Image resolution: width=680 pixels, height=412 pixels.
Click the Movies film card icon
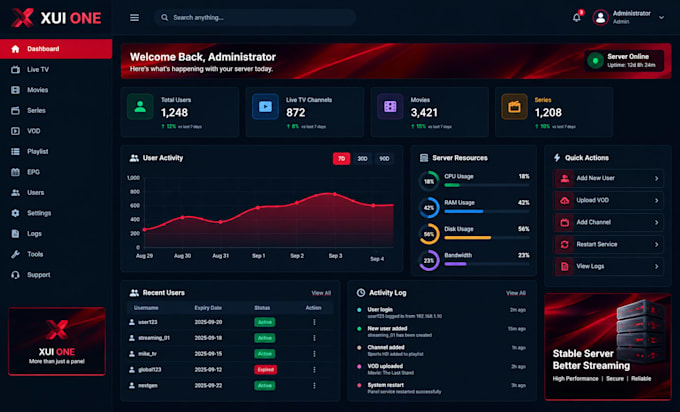(x=390, y=107)
